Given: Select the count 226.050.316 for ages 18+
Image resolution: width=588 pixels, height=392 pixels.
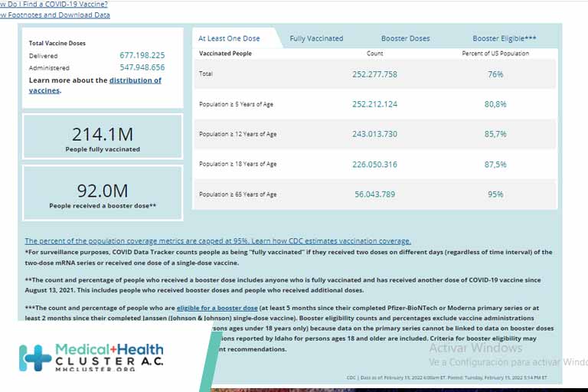Looking at the screenshot, I should pos(374,165).
